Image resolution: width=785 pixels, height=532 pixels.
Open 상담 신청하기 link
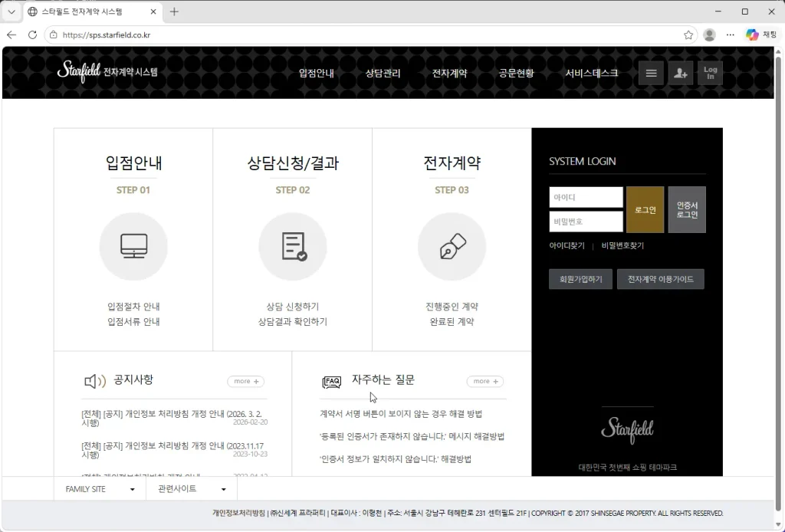[293, 307]
